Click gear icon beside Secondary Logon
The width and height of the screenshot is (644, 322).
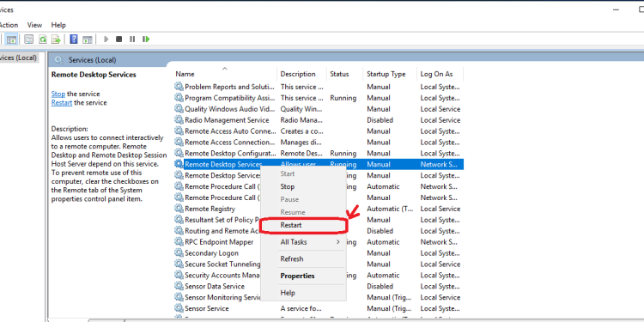(x=179, y=253)
